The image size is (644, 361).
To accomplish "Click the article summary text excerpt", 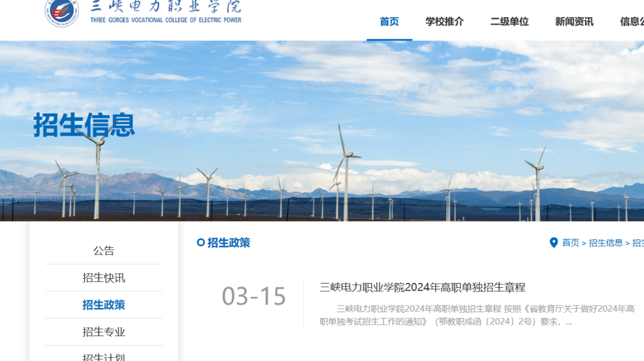I will pos(477,315).
